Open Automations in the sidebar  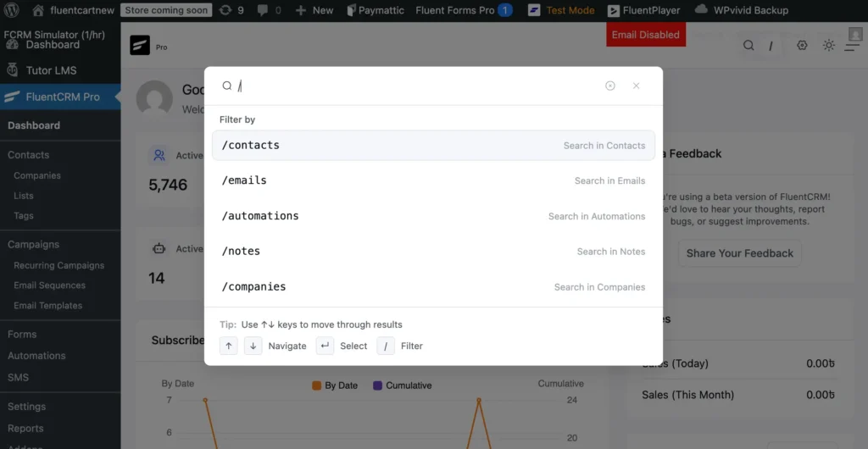[36, 356]
